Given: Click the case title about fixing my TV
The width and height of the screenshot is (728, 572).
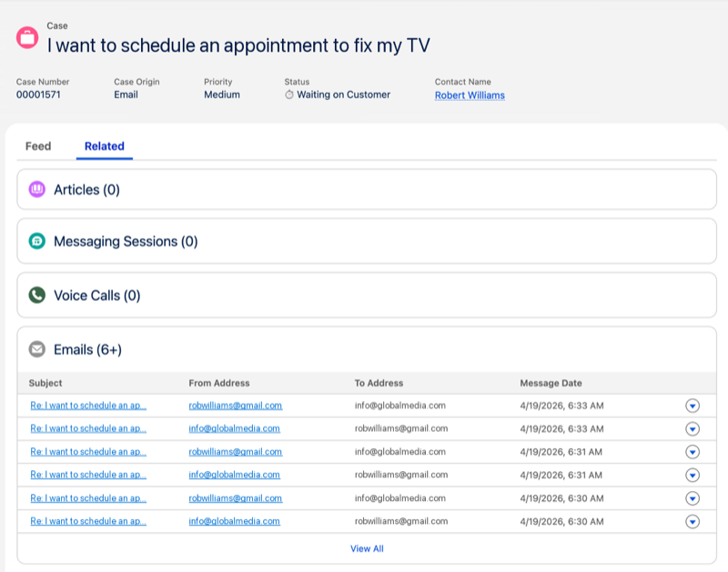Looking at the screenshot, I should pos(238,45).
